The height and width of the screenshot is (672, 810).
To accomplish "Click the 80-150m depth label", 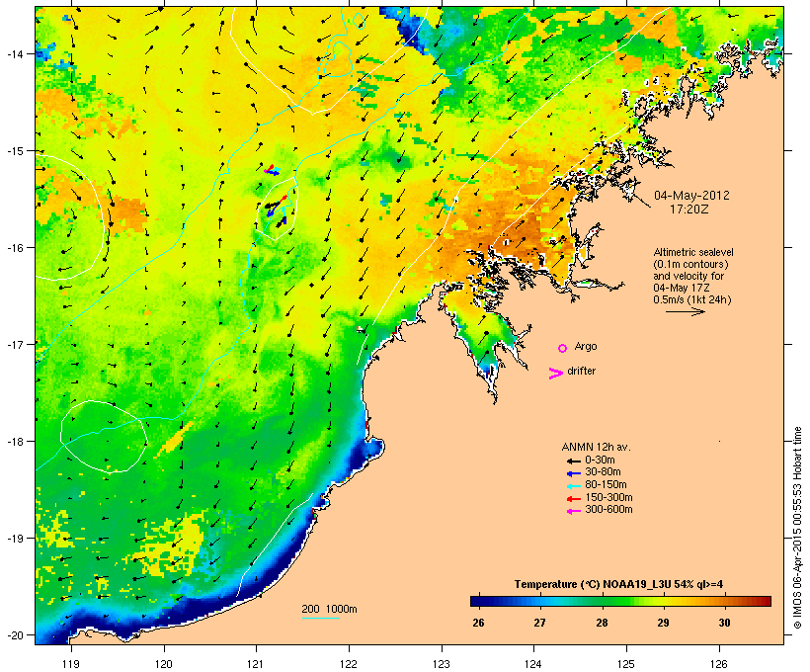I will [x=606, y=484].
